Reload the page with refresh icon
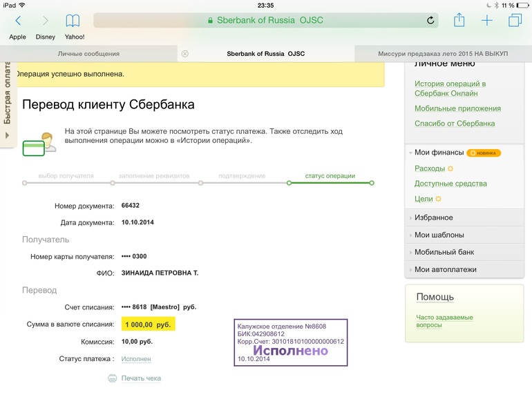This screenshot has height=399, width=532. click(x=430, y=20)
